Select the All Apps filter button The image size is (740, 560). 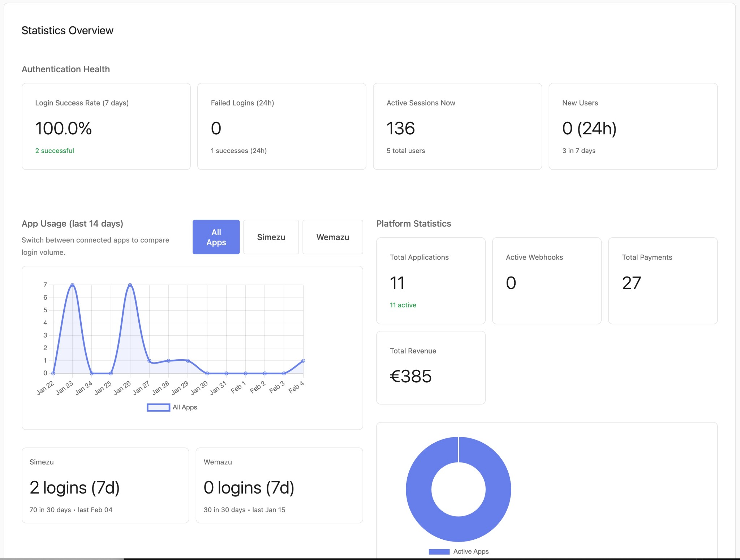(216, 237)
